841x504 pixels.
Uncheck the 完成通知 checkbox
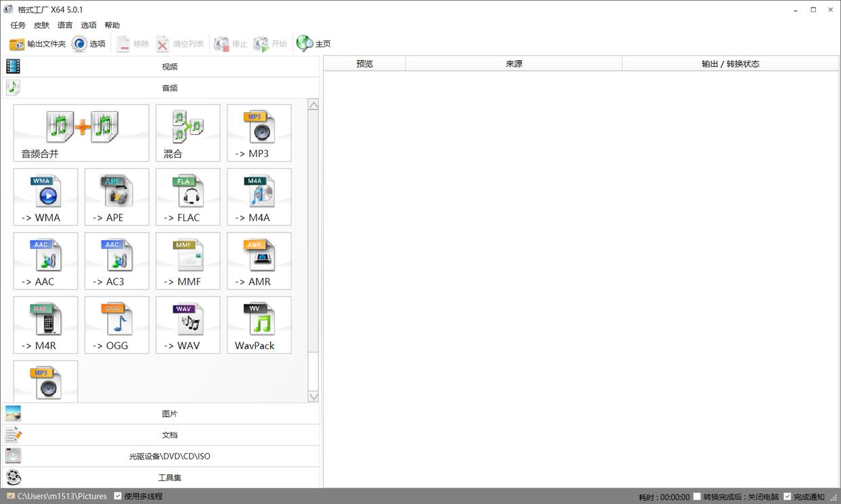pos(787,497)
